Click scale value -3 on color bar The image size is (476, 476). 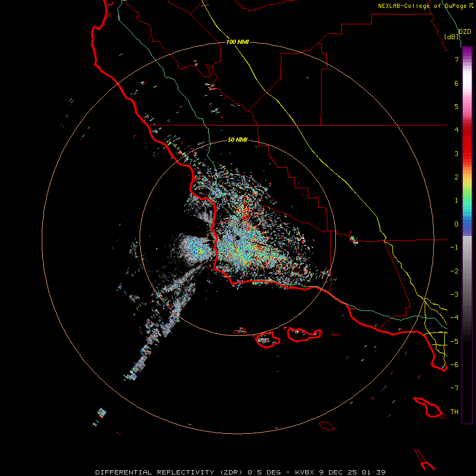(454, 295)
